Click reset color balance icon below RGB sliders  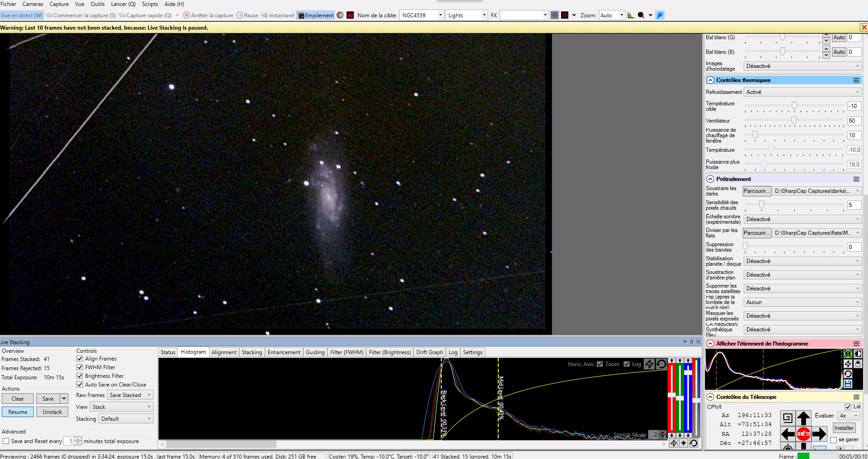[x=694, y=443]
